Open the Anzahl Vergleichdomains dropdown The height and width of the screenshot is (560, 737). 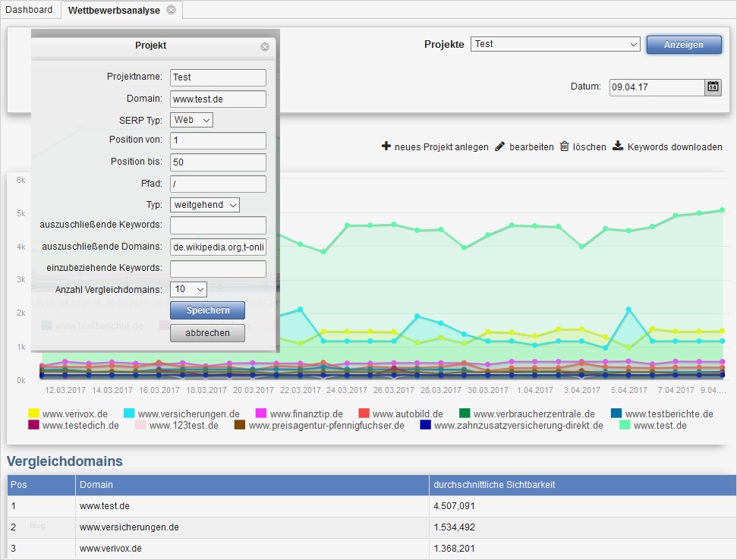click(188, 289)
